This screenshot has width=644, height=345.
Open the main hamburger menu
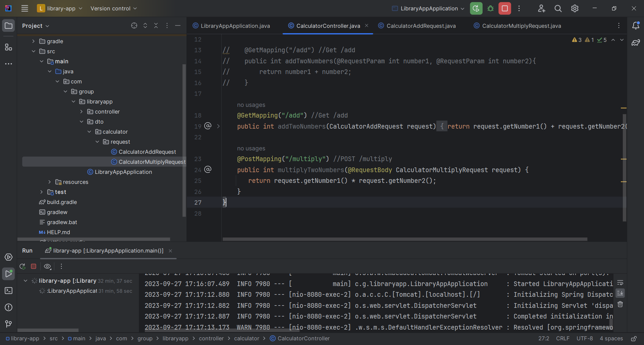tap(24, 8)
